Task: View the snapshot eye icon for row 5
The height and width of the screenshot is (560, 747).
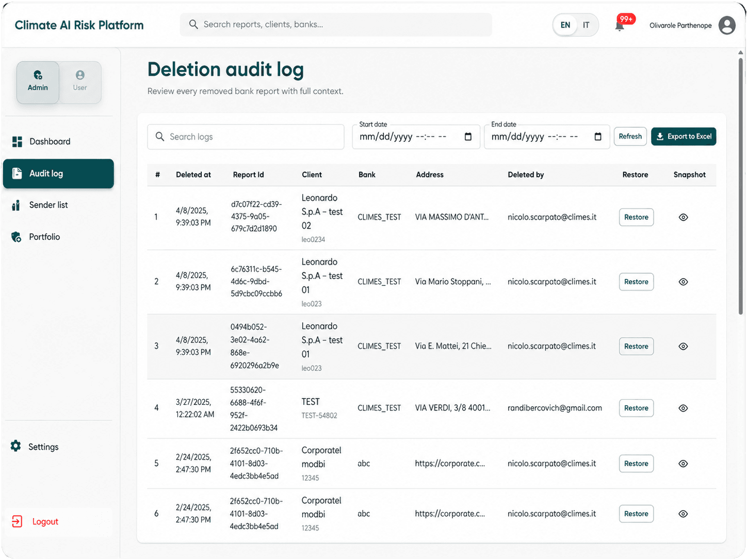Action: (x=683, y=464)
